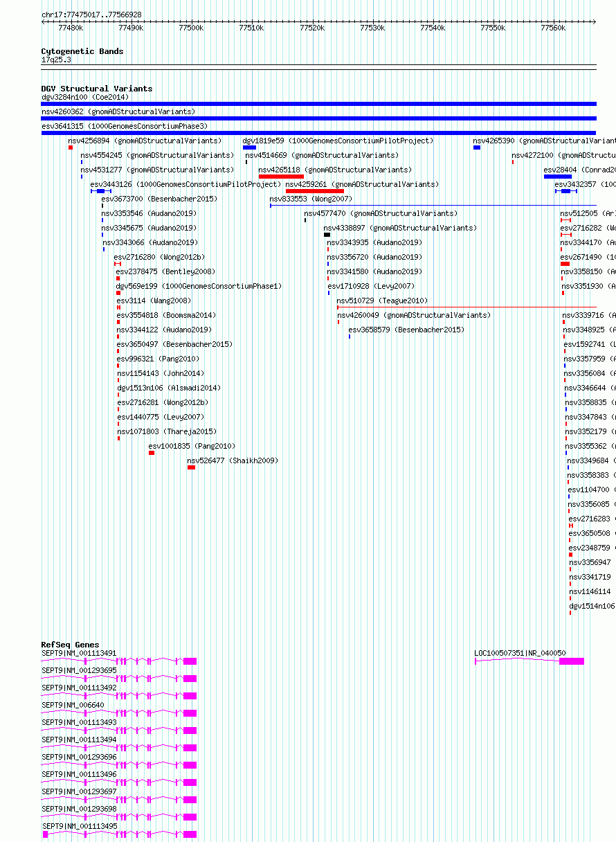
Task: Click esv1440775 (Levy2007) label
Action: point(161,417)
